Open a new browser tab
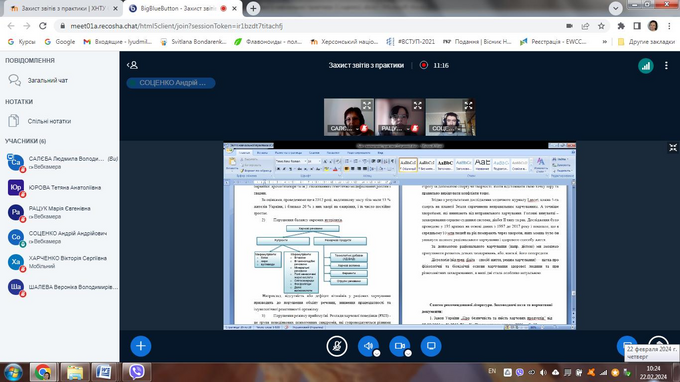The image size is (680, 382). tap(253, 8)
